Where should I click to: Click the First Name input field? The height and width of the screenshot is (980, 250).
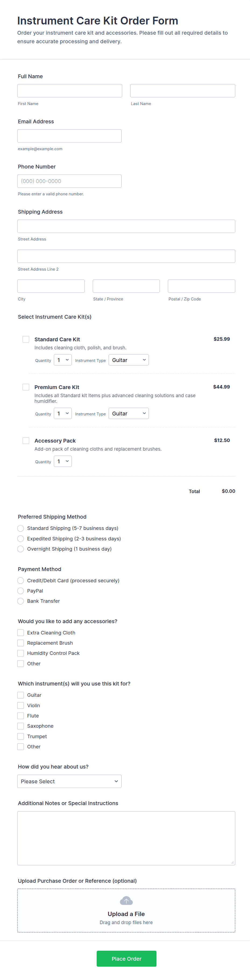click(x=70, y=91)
